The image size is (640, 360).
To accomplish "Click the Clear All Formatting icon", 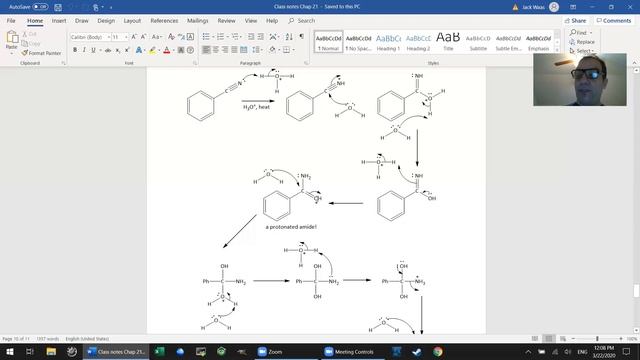I will point(171,37).
